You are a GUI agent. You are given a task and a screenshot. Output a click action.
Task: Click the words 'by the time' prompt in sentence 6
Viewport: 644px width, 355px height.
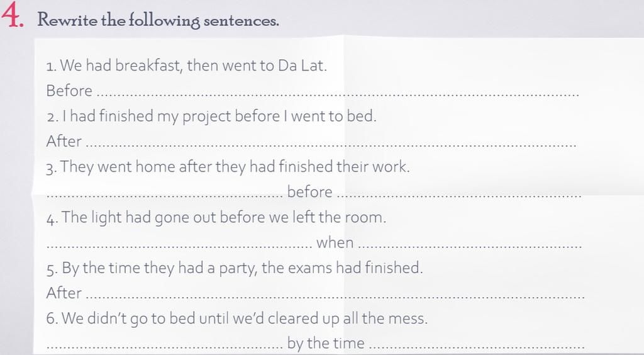tap(326, 343)
